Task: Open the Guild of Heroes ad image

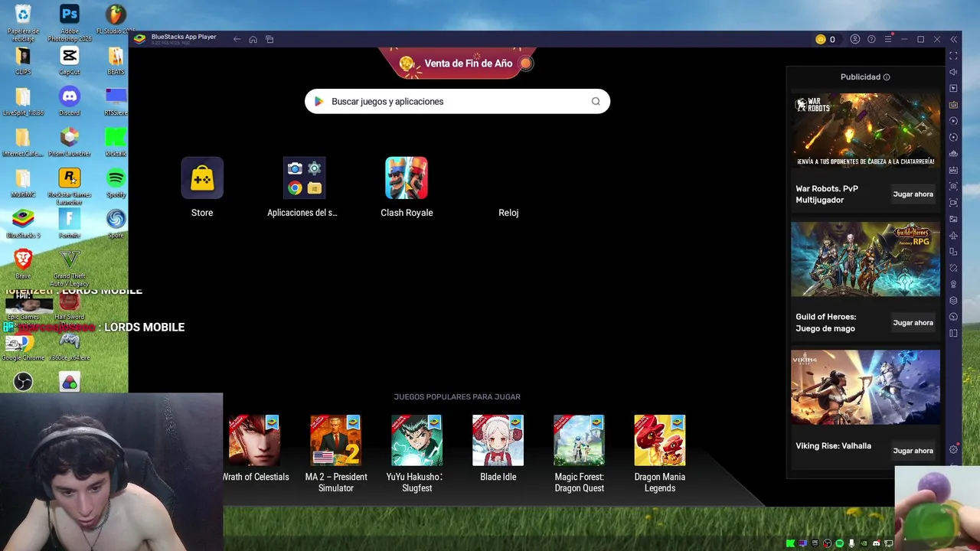Action: pyautogui.click(x=865, y=259)
